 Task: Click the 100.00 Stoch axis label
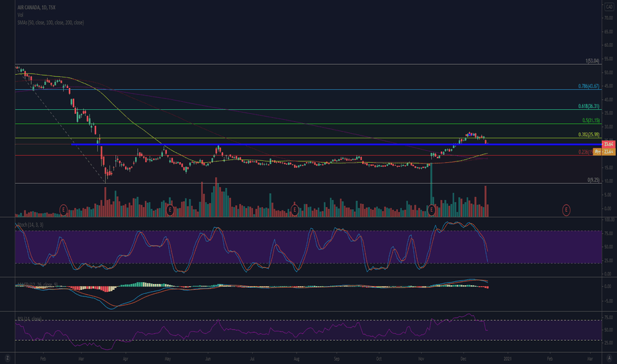[609, 220]
